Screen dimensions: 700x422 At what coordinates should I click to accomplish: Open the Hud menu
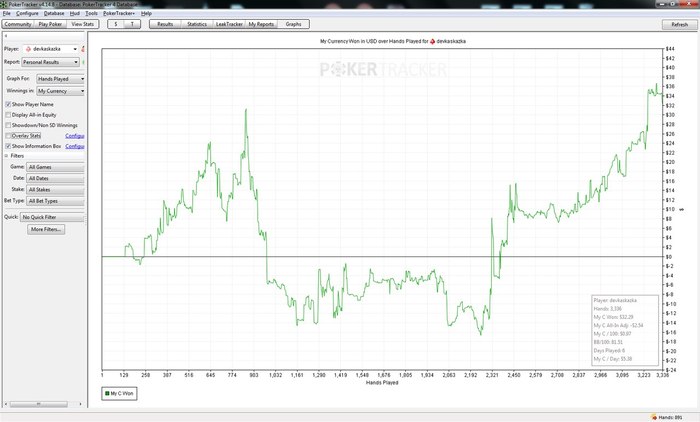(75, 13)
